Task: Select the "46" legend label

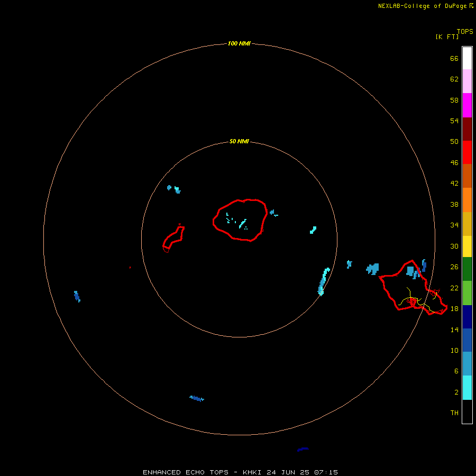Action: [x=454, y=163]
